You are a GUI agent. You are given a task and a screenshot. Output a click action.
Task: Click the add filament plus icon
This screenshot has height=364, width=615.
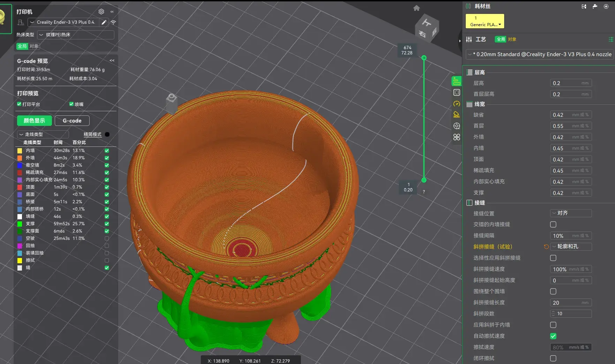pyautogui.click(x=606, y=6)
